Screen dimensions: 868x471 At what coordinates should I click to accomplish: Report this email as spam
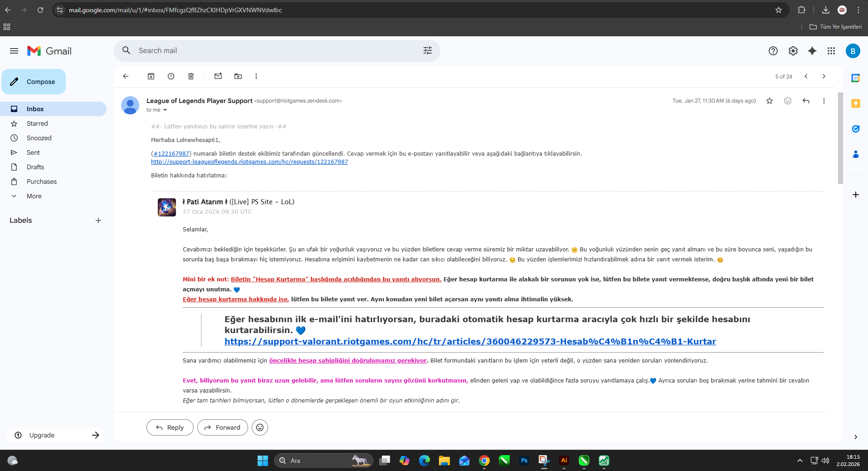click(171, 76)
